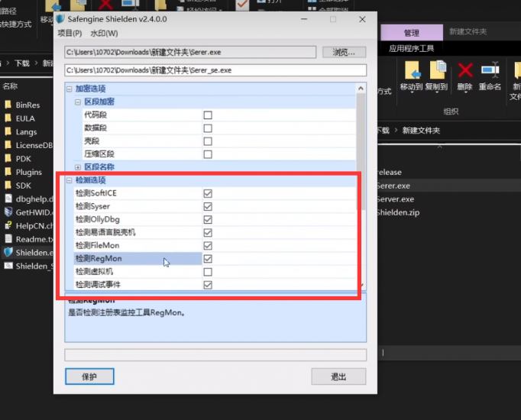Click the 复制到 icon in Explorer ribbon

point(438,69)
